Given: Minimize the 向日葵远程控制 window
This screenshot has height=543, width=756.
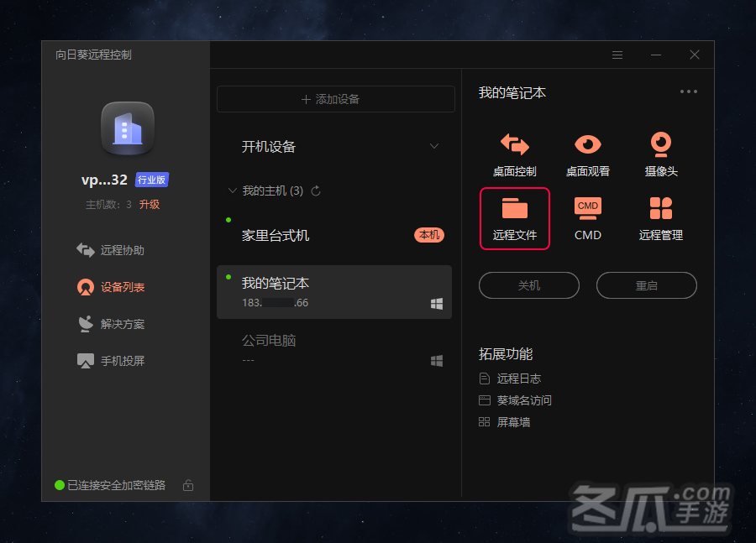Looking at the screenshot, I should [656, 55].
